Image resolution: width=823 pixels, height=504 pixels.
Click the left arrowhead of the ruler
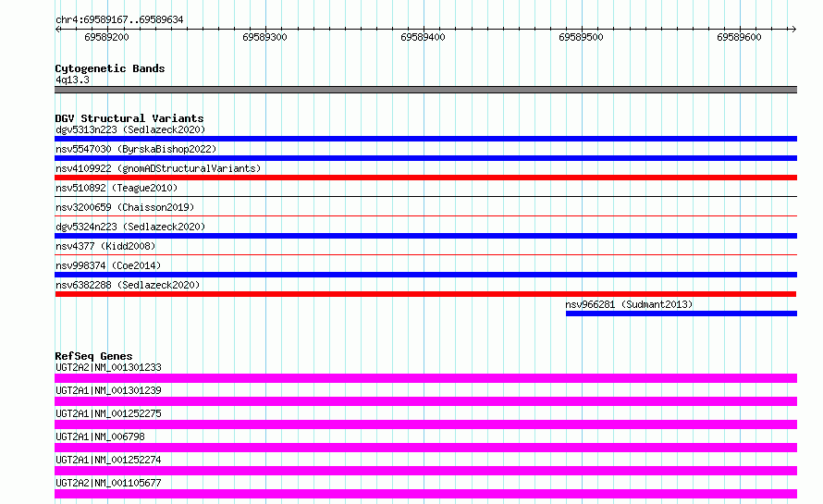click(57, 29)
